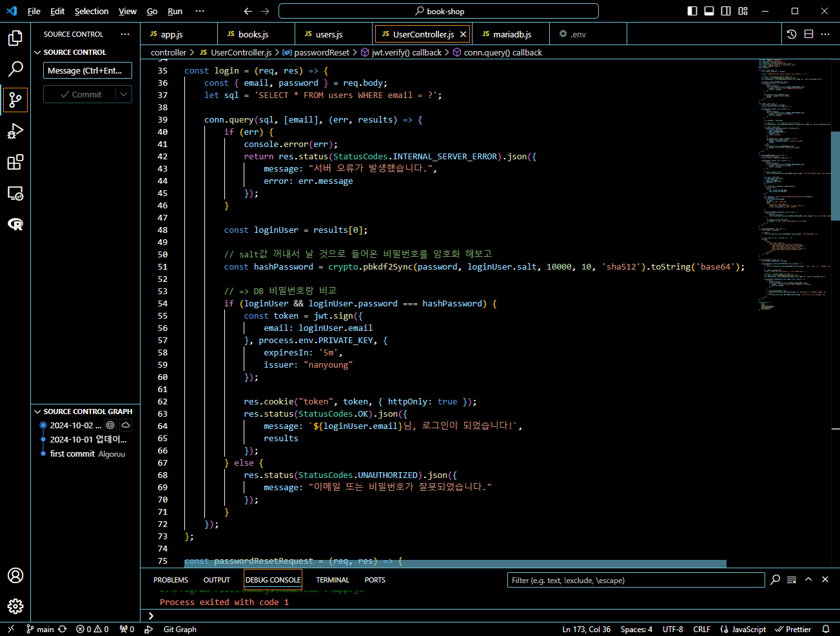The image size is (840, 636).
Task: Open Source Control view More Actions ellipsis
Action: (x=125, y=34)
